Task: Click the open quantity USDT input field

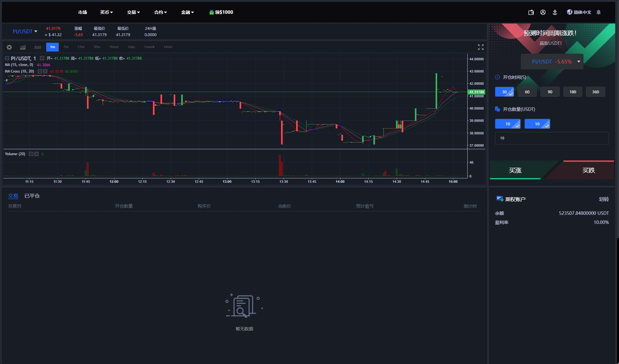Action: point(551,138)
